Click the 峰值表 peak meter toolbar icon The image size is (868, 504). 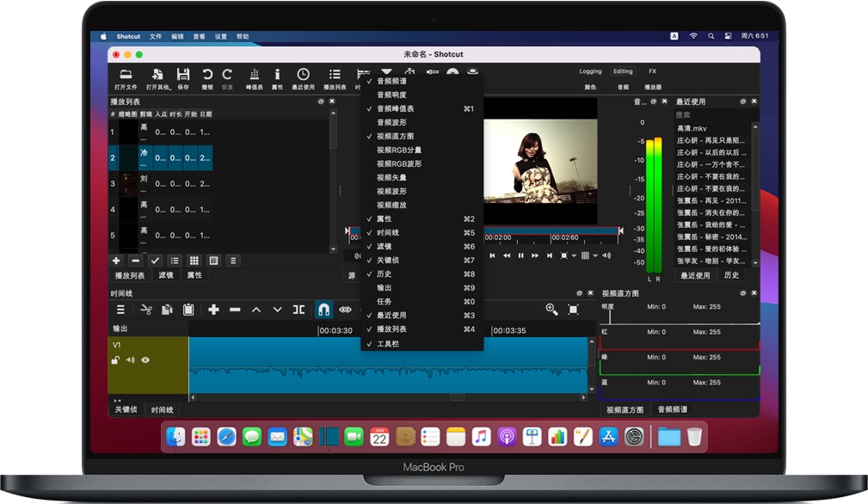click(x=255, y=76)
